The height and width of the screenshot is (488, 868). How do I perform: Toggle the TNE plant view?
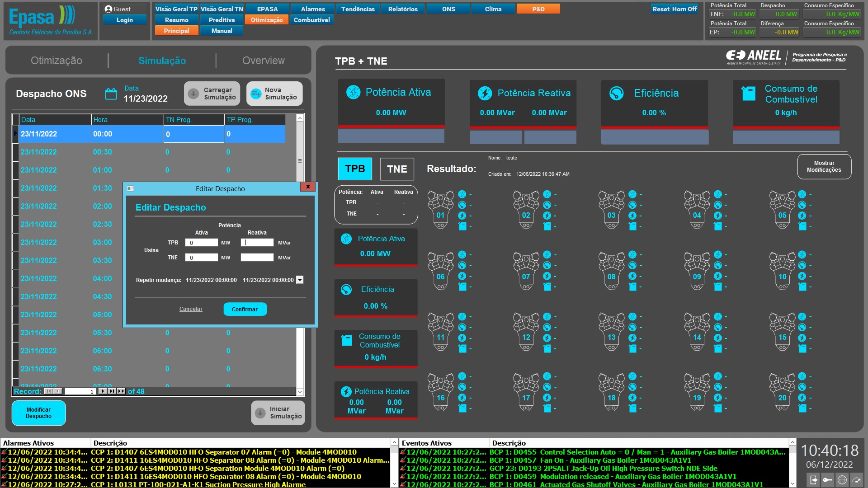pos(397,169)
